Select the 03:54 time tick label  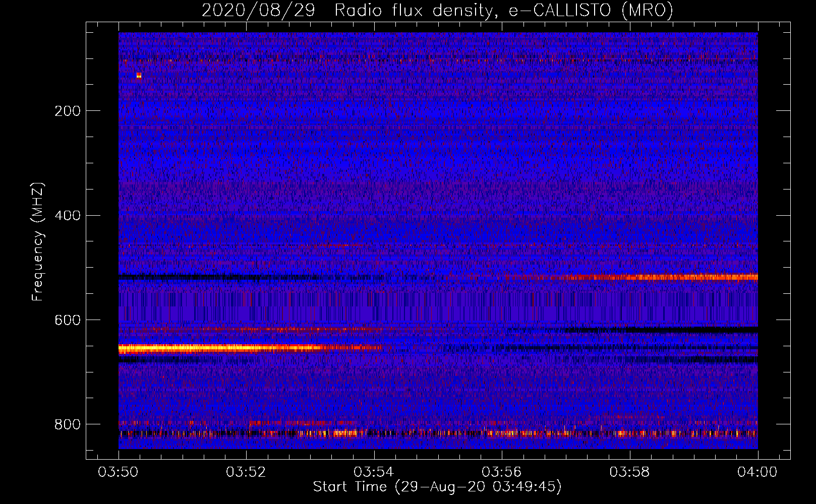(374, 472)
